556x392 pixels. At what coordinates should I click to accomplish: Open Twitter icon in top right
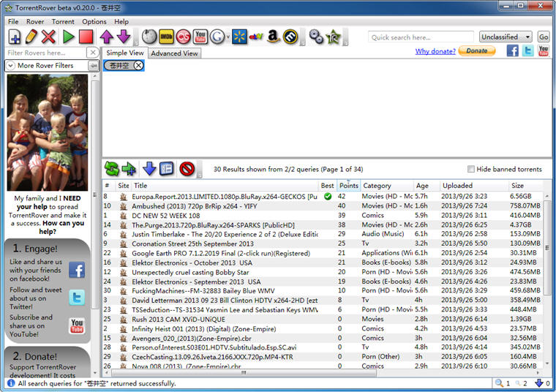[528, 50]
